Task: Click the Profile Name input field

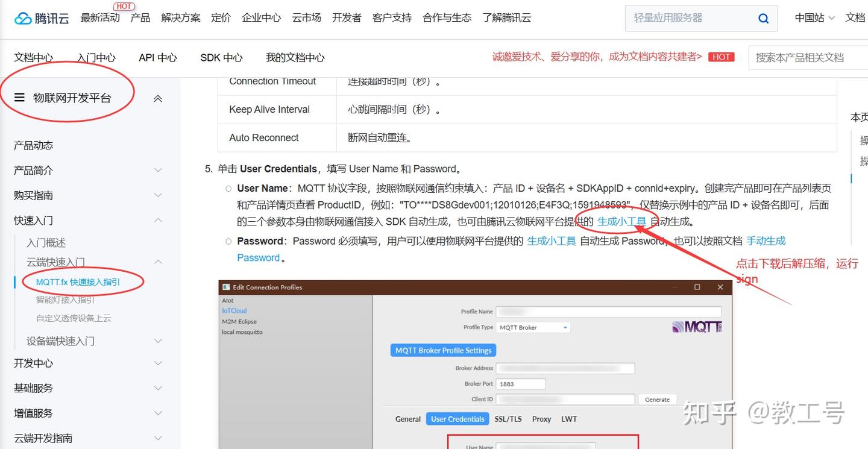Action: 609,312
